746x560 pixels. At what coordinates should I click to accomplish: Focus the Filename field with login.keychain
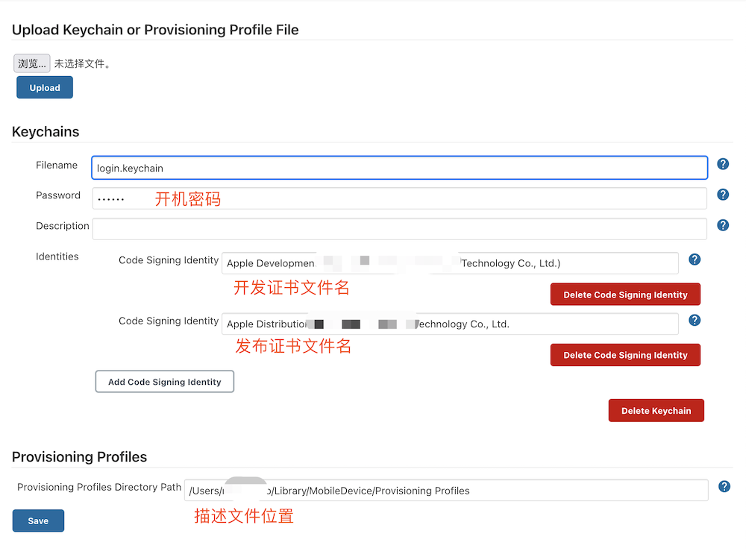(400, 168)
